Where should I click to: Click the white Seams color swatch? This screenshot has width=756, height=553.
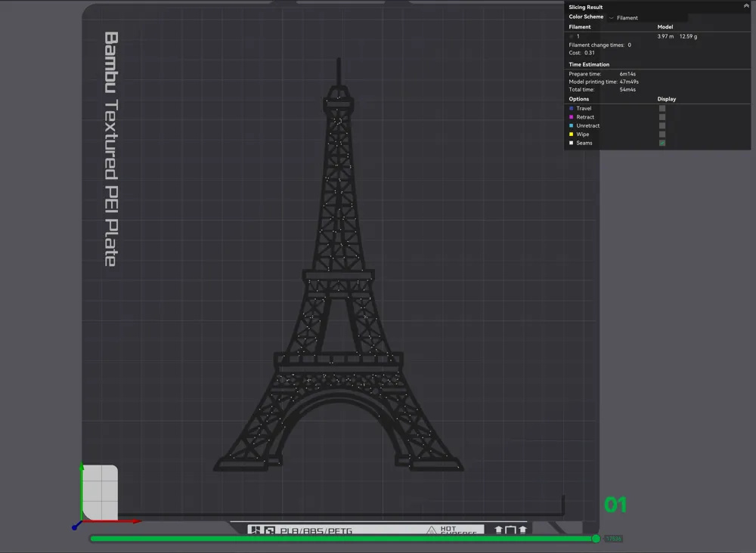pyautogui.click(x=572, y=143)
